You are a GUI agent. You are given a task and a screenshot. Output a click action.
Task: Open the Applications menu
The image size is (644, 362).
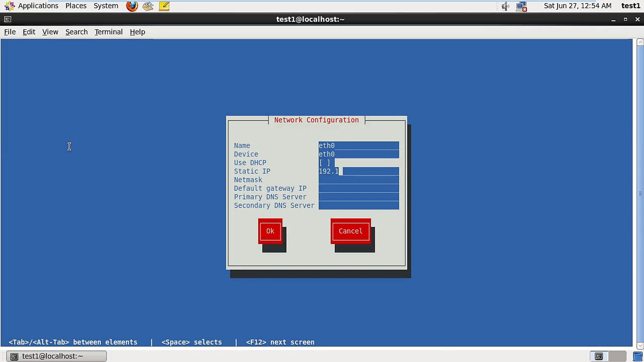[38, 6]
